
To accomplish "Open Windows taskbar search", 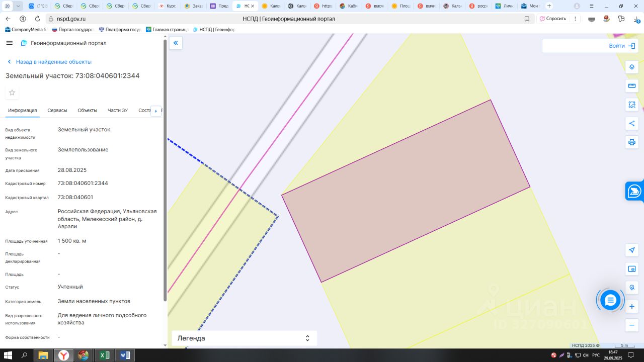I will pyautogui.click(x=24, y=355).
